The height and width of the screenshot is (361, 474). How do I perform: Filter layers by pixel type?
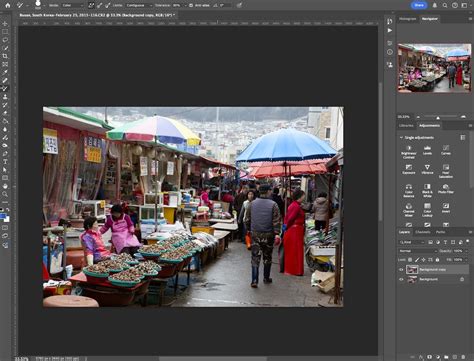[x=430, y=242]
